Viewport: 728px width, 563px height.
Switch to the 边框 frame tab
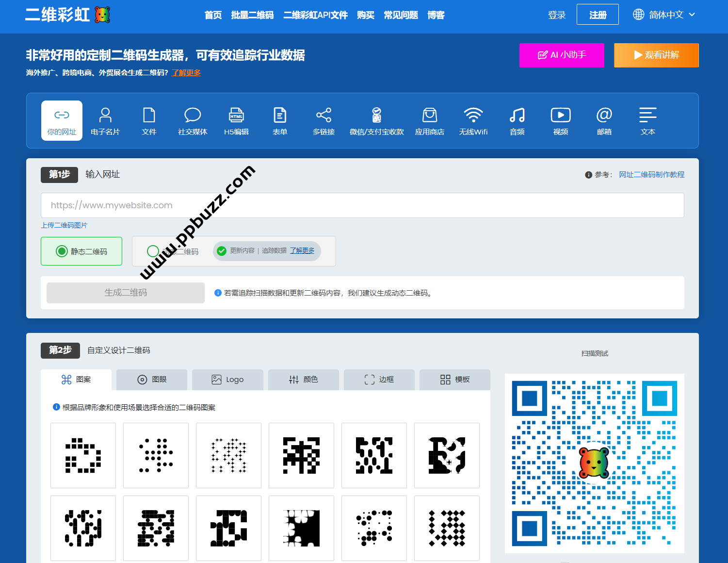[379, 380]
